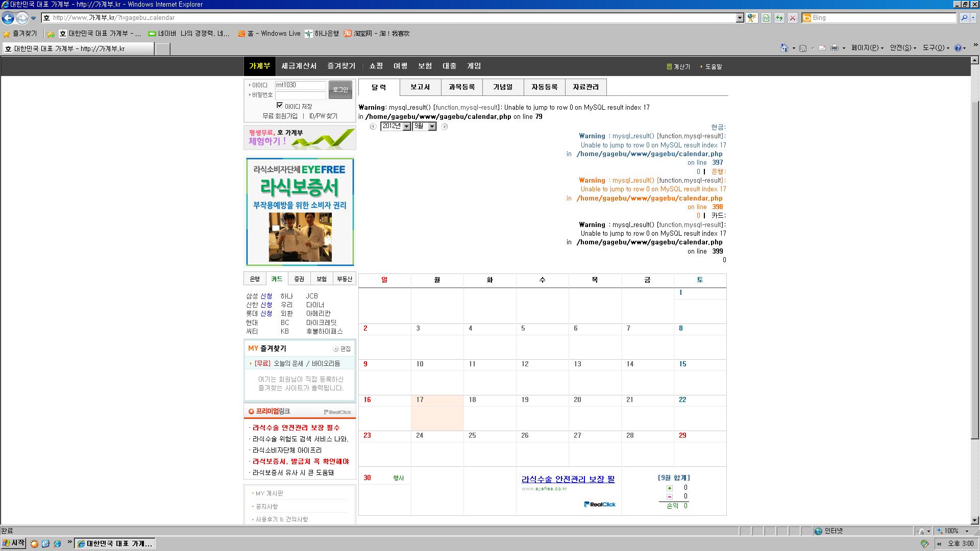Refresh the page with green arrows icon
The height and width of the screenshot is (551, 980).
click(x=779, y=18)
